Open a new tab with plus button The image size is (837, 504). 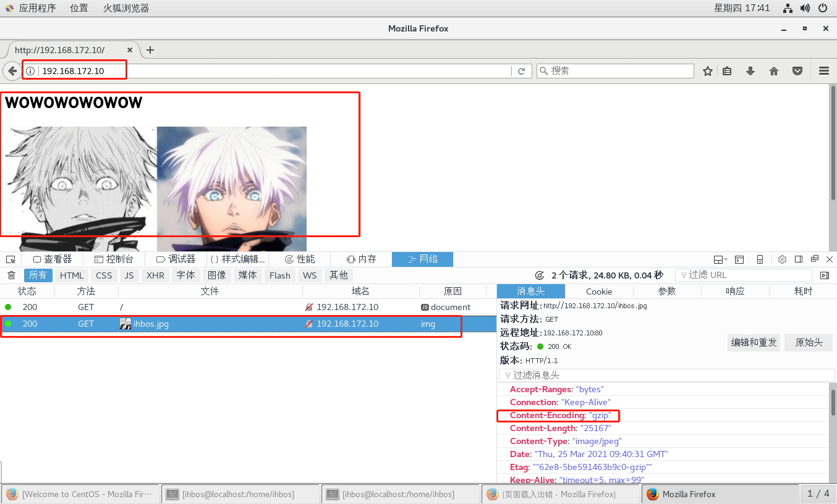(x=150, y=50)
